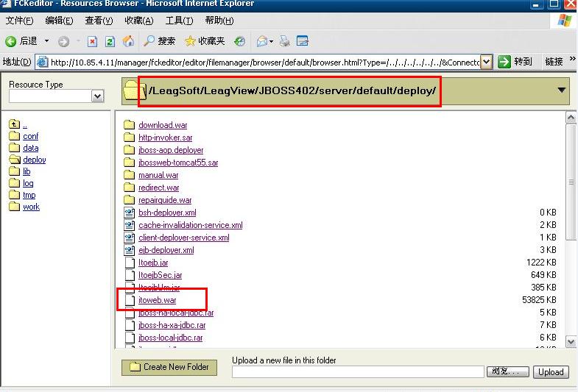Click the Refresh page icon
The width and height of the screenshot is (578, 392).
(110, 42)
